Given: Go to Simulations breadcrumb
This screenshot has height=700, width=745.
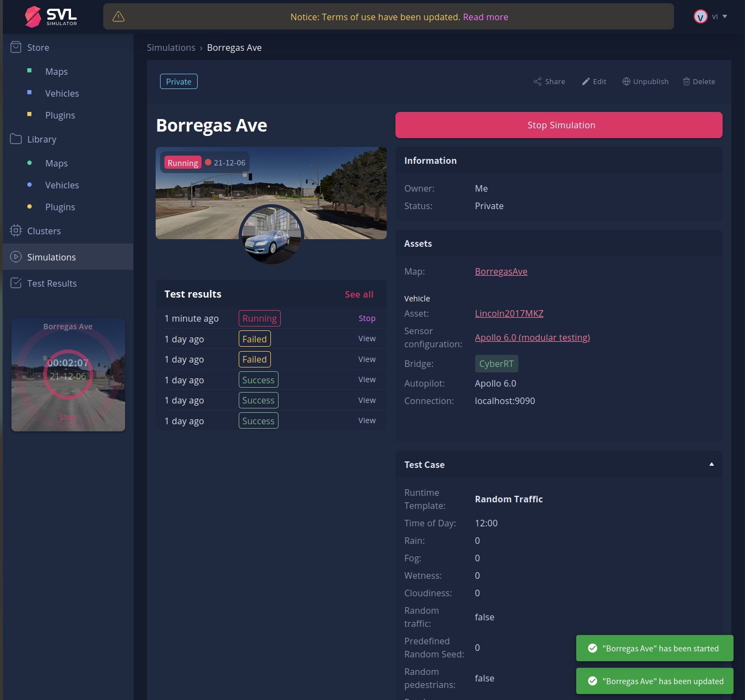Looking at the screenshot, I should tap(171, 48).
